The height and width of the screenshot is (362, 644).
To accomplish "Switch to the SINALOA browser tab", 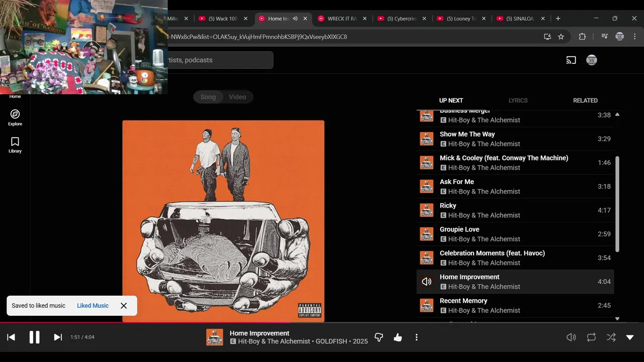I will coord(520,19).
